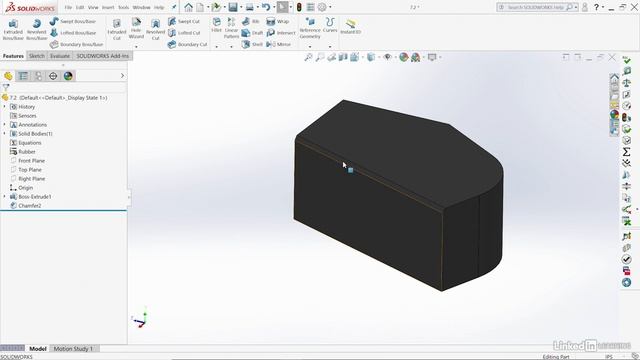This screenshot has height=360, width=640.
Task: Open the Hole Wizard tool
Action: [136, 28]
